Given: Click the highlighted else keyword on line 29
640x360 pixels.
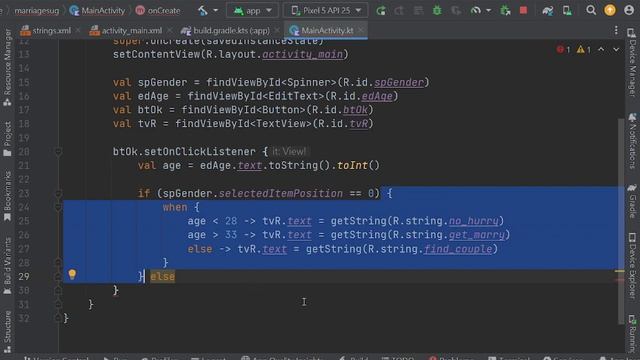Looking at the screenshot, I should [x=162, y=277].
